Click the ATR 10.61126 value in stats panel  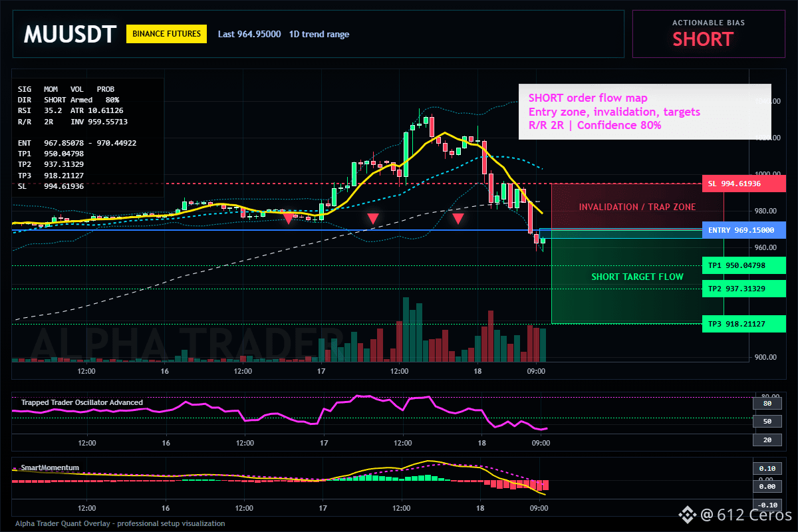point(97,110)
